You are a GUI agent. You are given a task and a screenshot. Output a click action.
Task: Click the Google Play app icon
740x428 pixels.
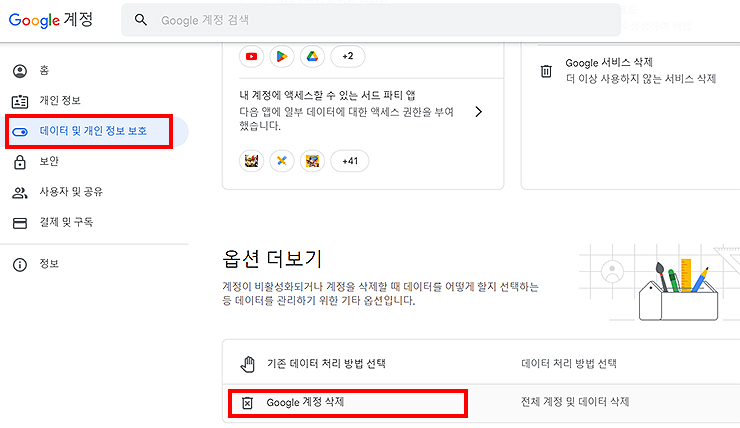[x=282, y=56]
